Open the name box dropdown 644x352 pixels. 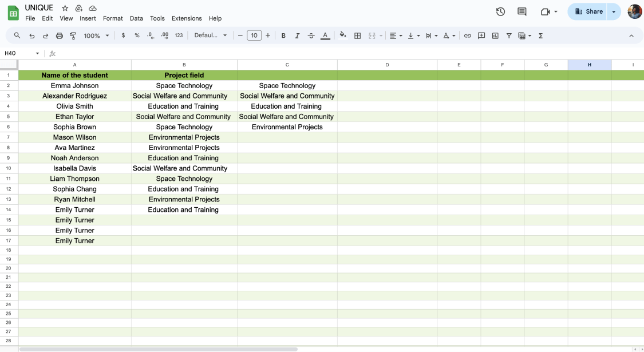(37, 53)
